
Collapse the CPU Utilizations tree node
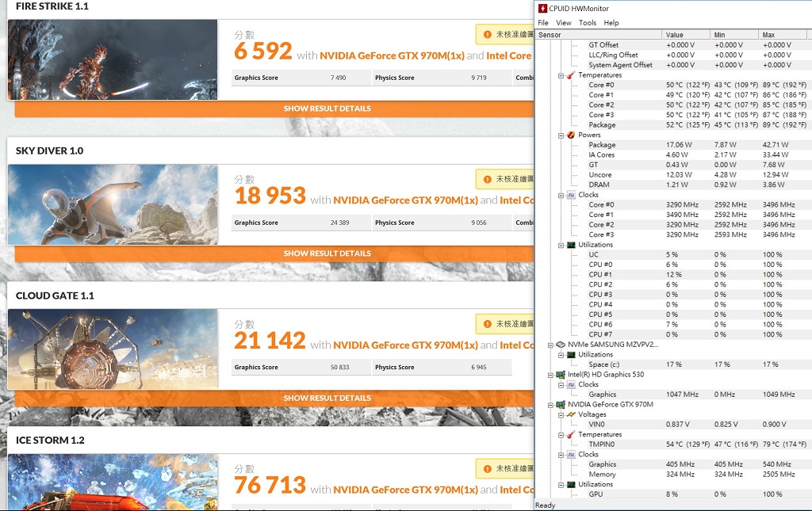[x=561, y=245]
